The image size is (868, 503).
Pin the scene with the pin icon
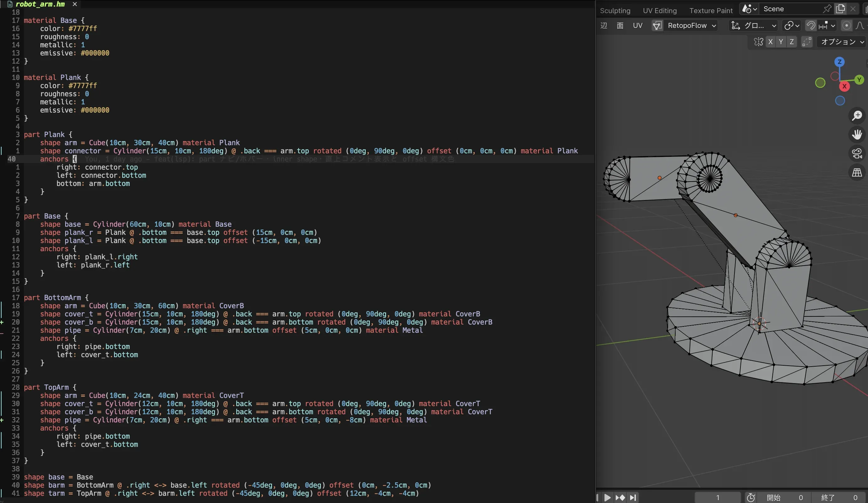pyautogui.click(x=827, y=9)
